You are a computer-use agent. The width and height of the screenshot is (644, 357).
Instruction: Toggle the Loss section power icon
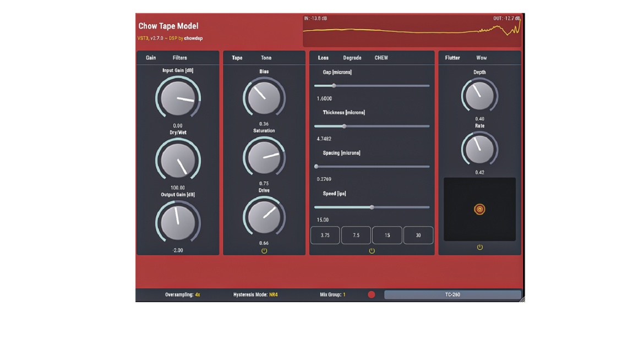[x=372, y=251]
